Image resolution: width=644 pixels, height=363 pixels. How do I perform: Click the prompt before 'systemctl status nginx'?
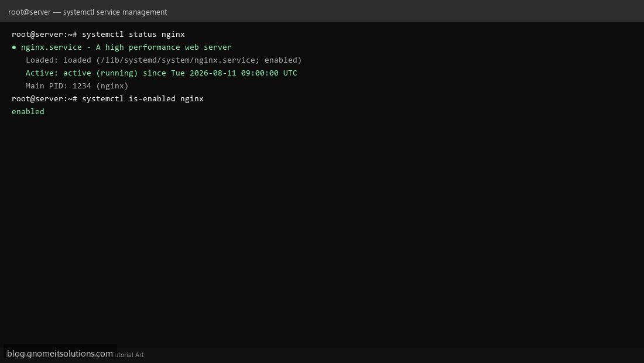44,34
